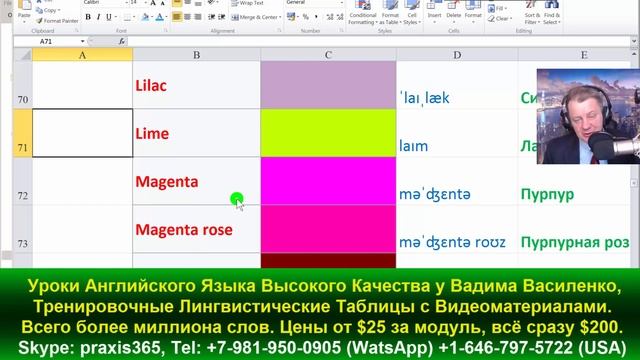Open the Format cells menu

(473, 12)
